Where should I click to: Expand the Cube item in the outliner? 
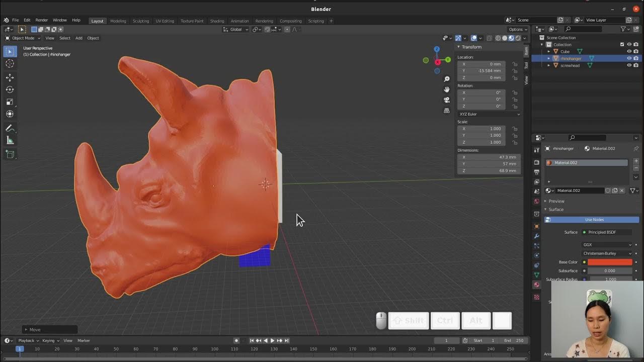pos(549,51)
